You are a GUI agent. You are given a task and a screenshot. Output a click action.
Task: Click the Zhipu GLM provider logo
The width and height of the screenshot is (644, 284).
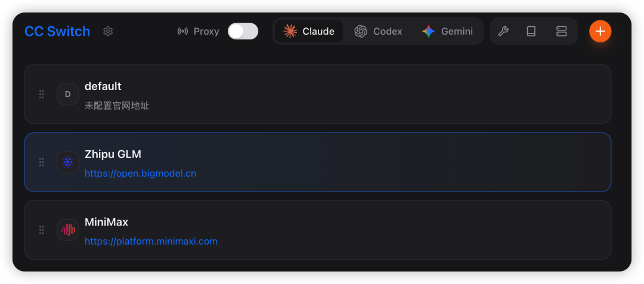67,162
